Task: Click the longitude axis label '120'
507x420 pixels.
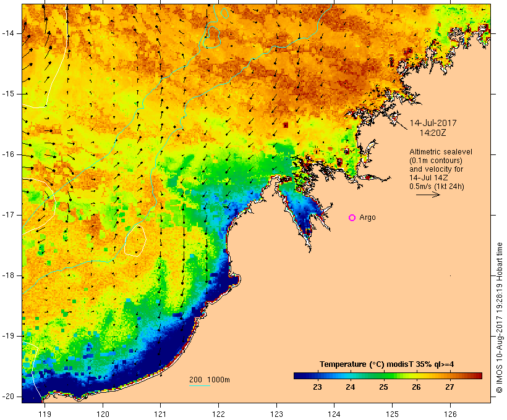Action: (103, 414)
